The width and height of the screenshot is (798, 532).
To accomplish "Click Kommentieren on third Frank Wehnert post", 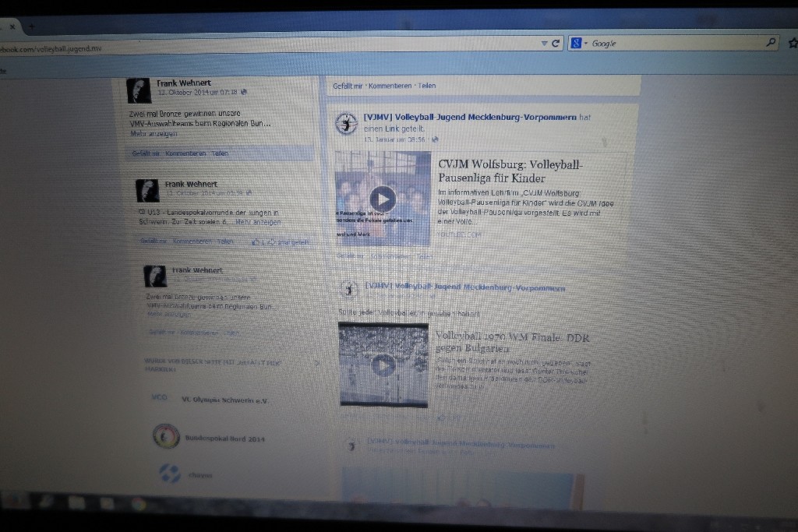I will click(199, 333).
